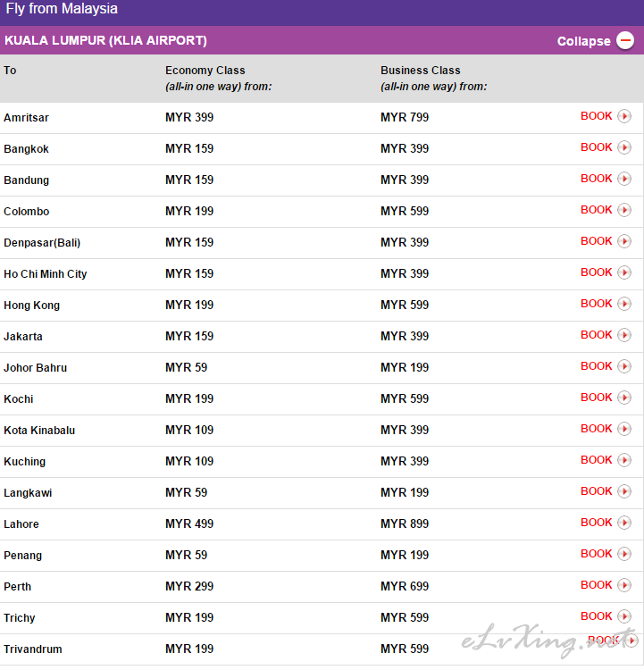Click the Collapse label in the purple header
644x670 pixels.
pos(584,41)
